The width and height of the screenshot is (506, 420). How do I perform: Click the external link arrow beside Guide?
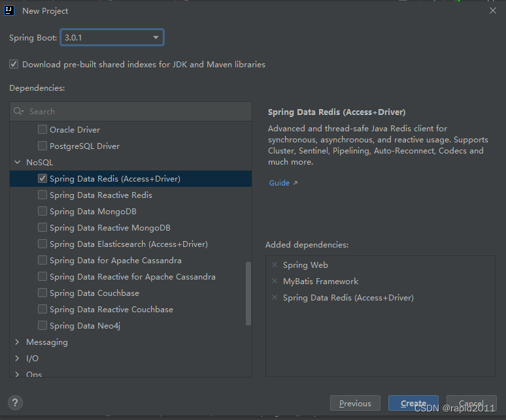click(x=295, y=183)
